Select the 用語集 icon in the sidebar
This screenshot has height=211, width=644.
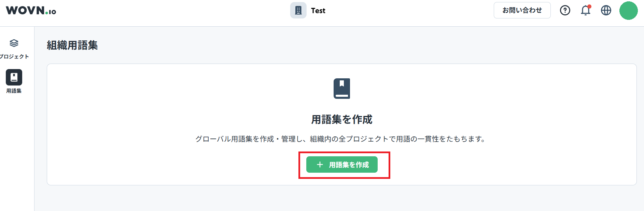(14, 77)
